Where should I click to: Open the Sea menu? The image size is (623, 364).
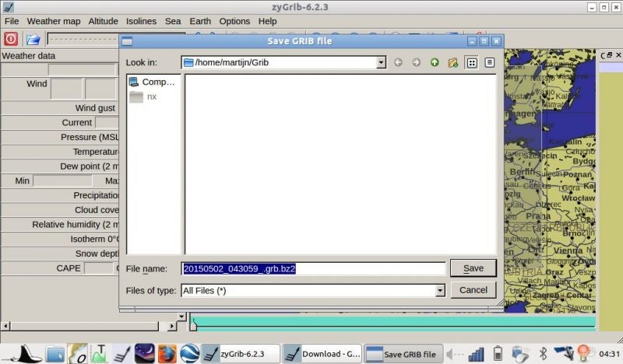[x=173, y=21]
